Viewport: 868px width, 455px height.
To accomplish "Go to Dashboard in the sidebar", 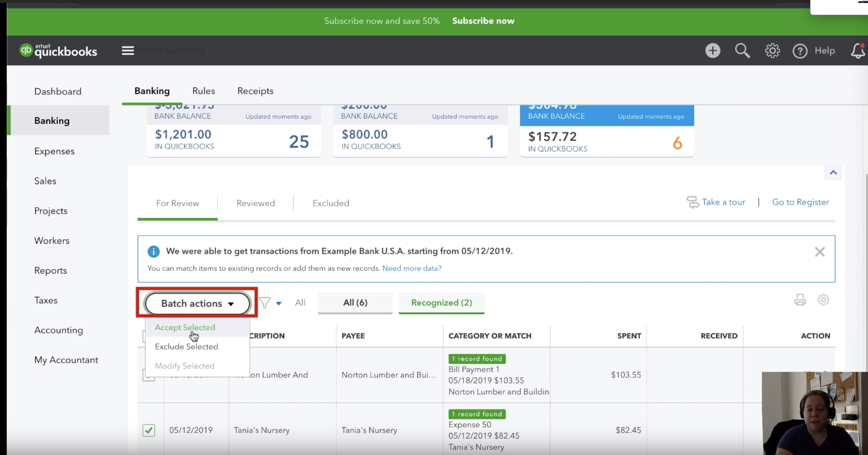I will (58, 91).
